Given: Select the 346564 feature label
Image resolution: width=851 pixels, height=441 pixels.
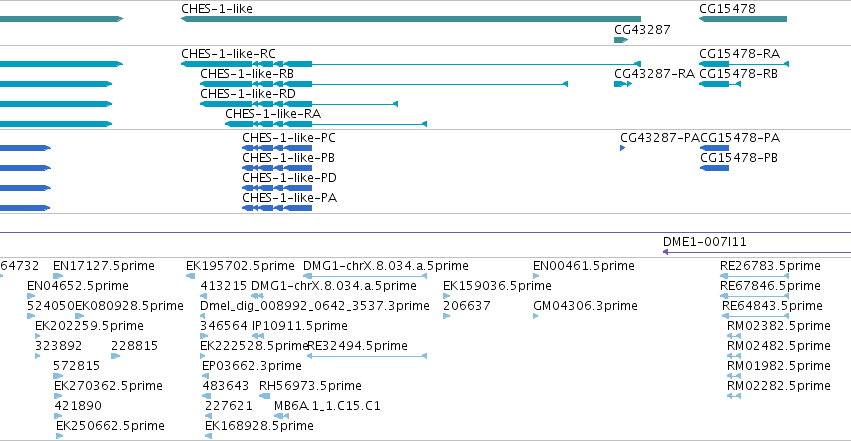Looking at the screenshot, I should (x=224, y=326).
